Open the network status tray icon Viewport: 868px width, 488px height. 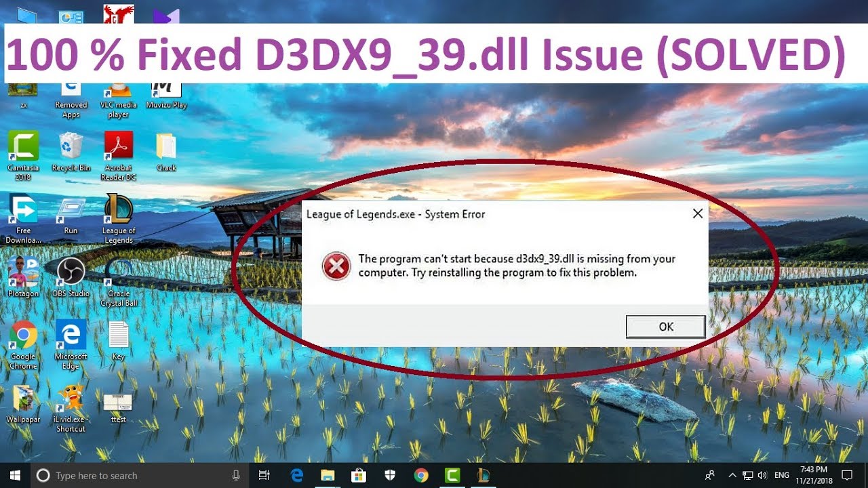(748, 475)
